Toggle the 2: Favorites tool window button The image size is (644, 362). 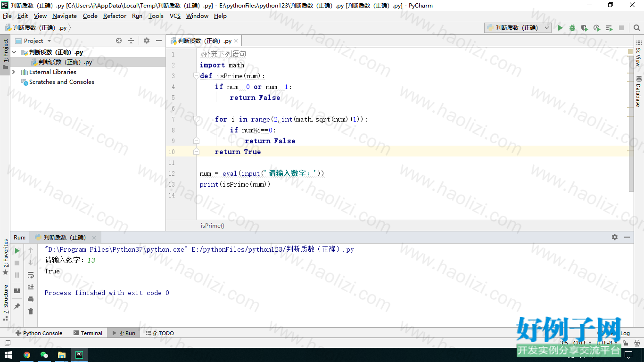pyautogui.click(x=5, y=257)
